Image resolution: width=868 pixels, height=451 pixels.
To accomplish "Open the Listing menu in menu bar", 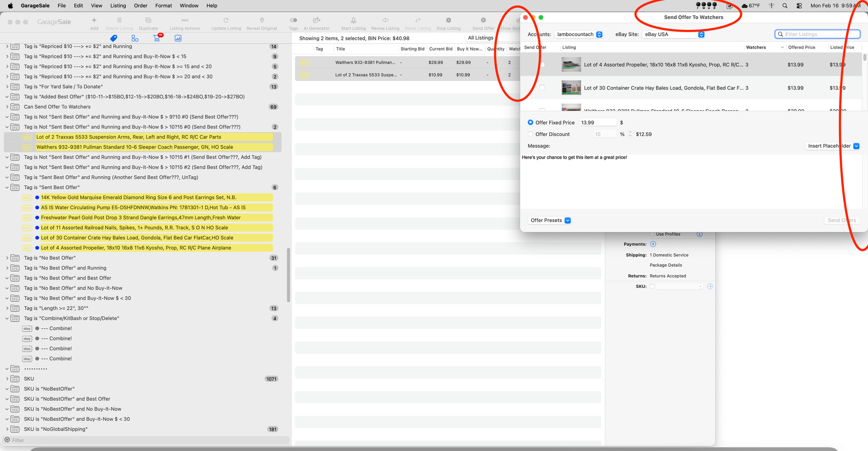I will pyautogui.click(x=118, y=5).
